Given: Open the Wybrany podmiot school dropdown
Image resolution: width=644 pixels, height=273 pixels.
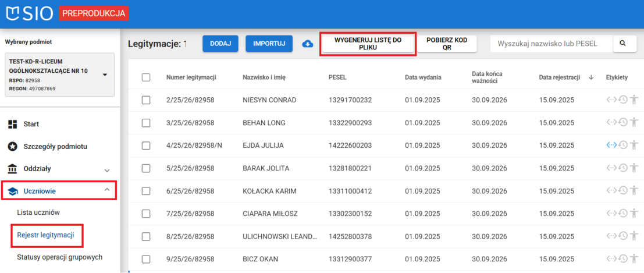Looking at the screenshot, I should click(105, 75).
